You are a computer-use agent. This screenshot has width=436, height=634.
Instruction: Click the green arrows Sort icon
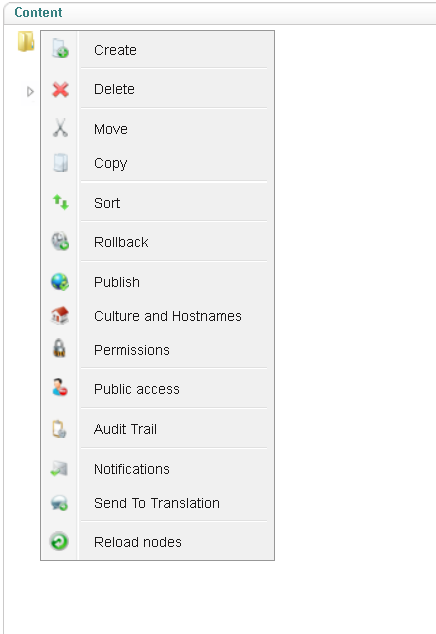point(61,202)
